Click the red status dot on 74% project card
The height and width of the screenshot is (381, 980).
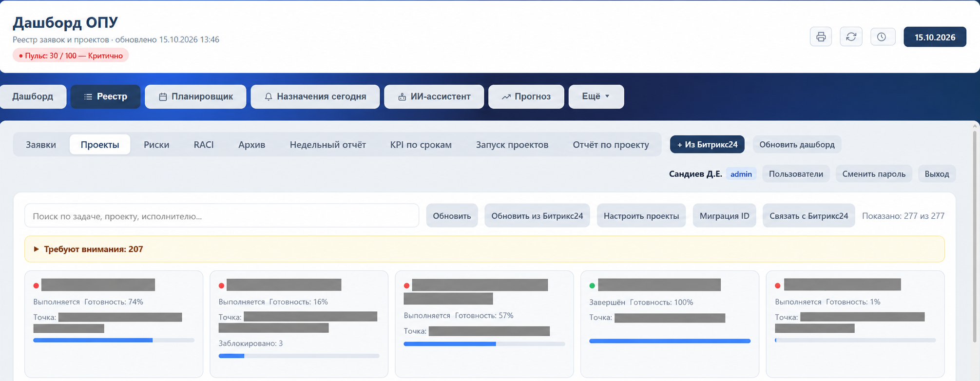pyautogui.click(x=36, y=286)
